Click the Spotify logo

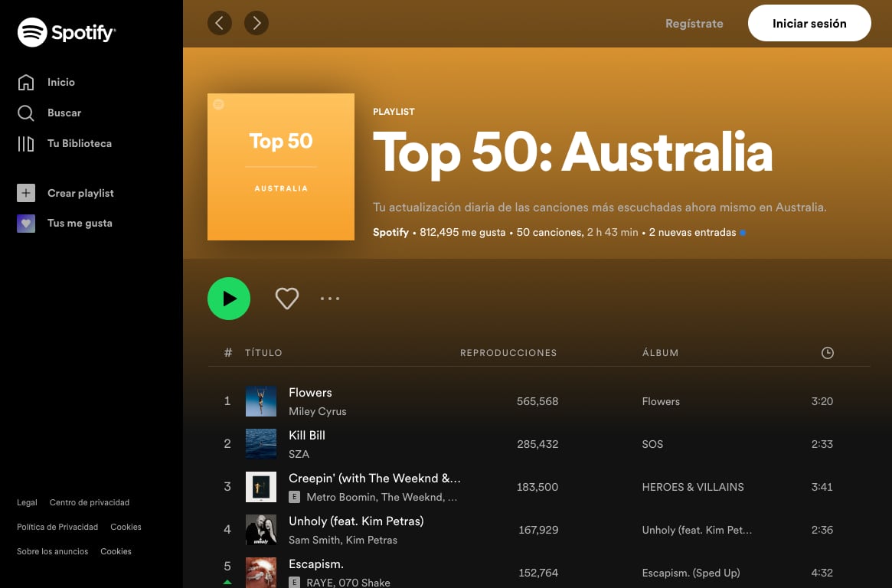67,32
